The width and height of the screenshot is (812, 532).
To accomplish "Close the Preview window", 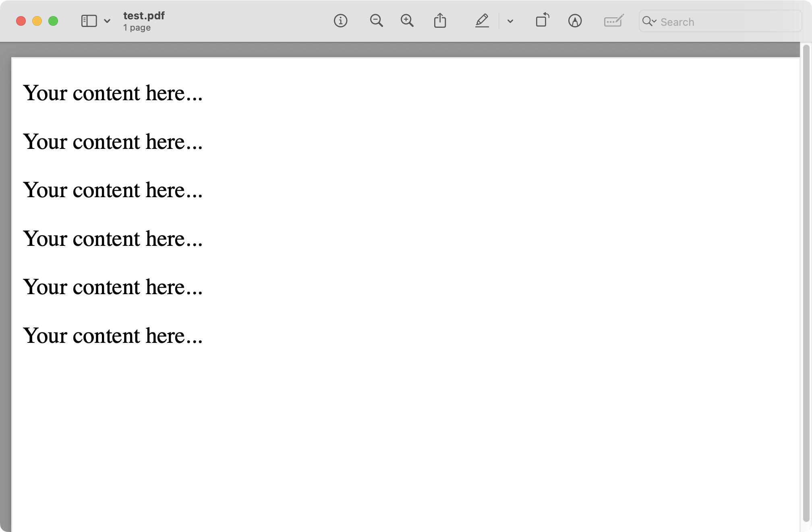I will (x=21, y=21).
